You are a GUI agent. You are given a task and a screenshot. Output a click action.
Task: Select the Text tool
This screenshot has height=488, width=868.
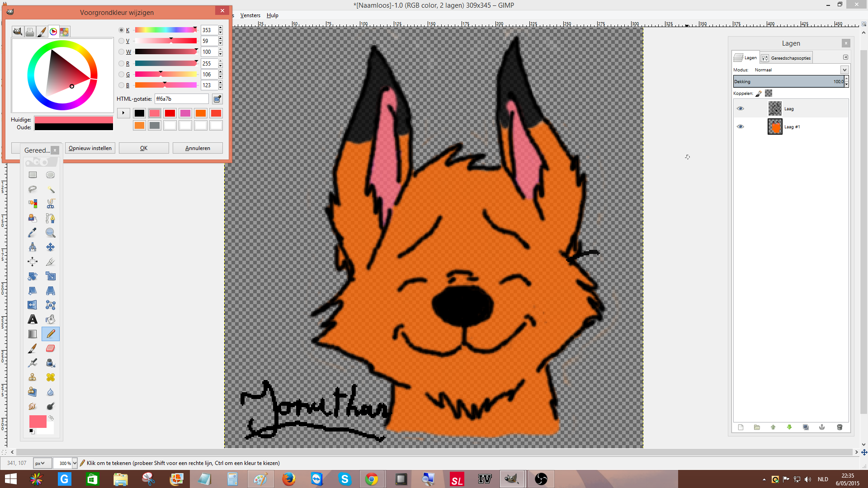tap(32, 319)
